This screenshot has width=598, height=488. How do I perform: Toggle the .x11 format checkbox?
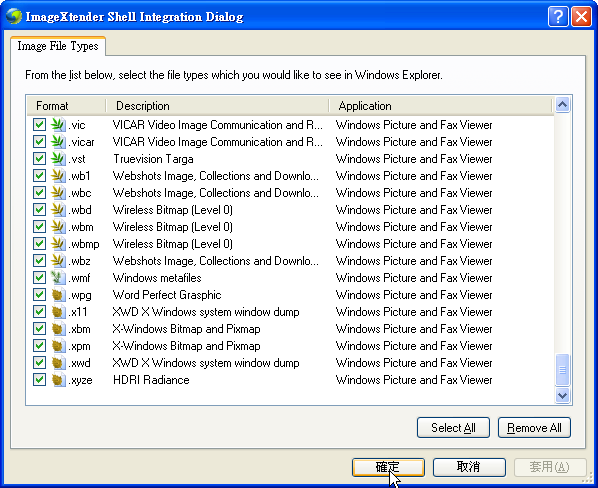point(39,312)
